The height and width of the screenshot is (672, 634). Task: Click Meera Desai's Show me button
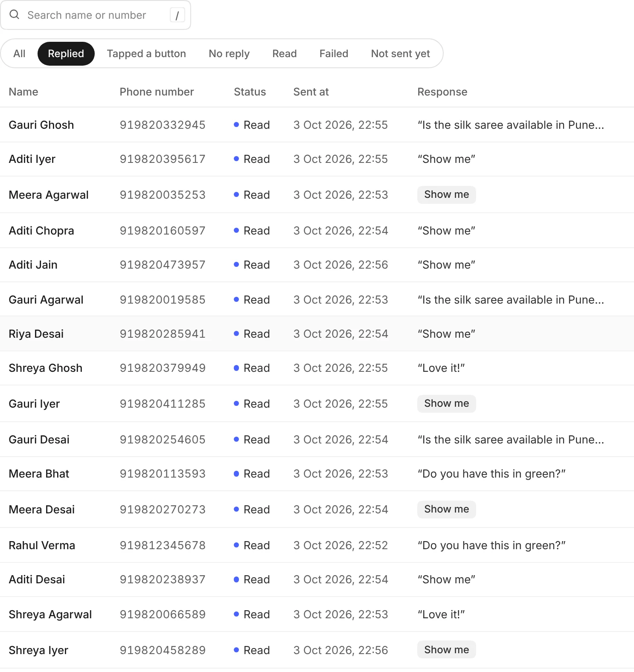(x=447, y=510)
